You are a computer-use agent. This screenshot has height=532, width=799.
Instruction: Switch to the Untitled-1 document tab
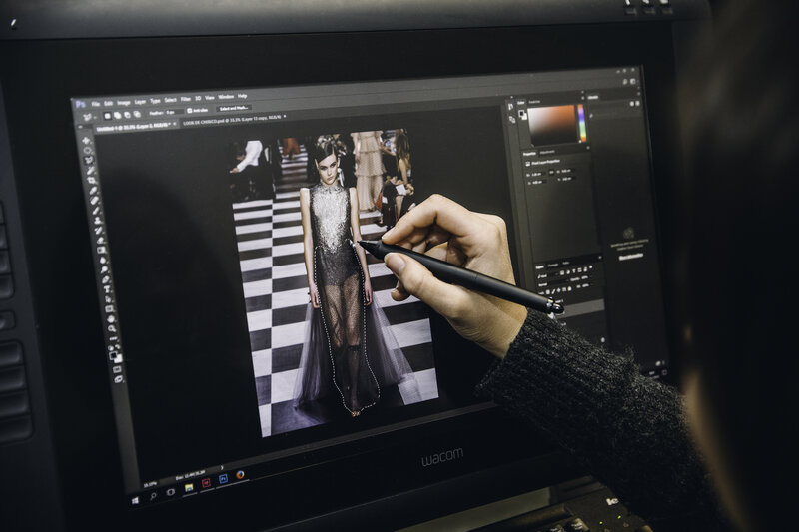pyautogui.click(x=133, y=127)
